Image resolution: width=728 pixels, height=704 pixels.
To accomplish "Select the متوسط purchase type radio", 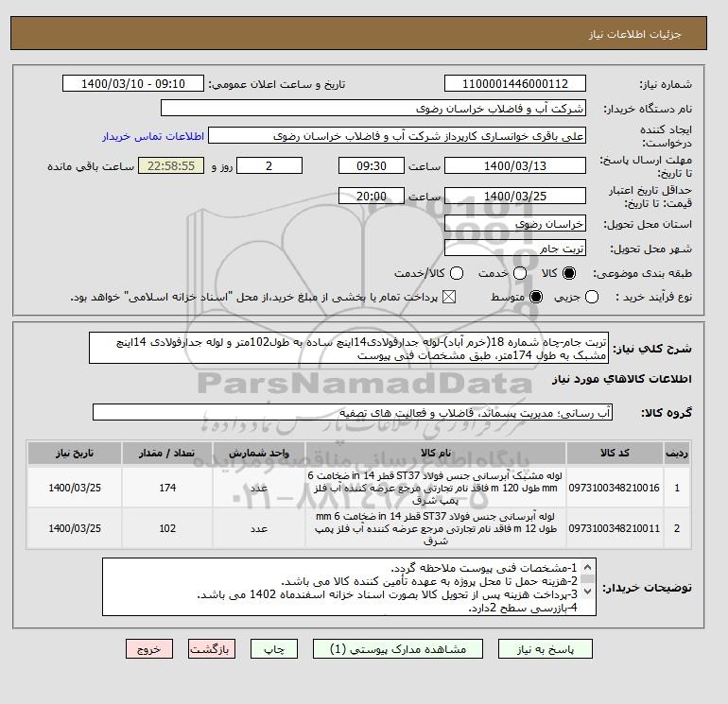I will click(x=536, y=297).
